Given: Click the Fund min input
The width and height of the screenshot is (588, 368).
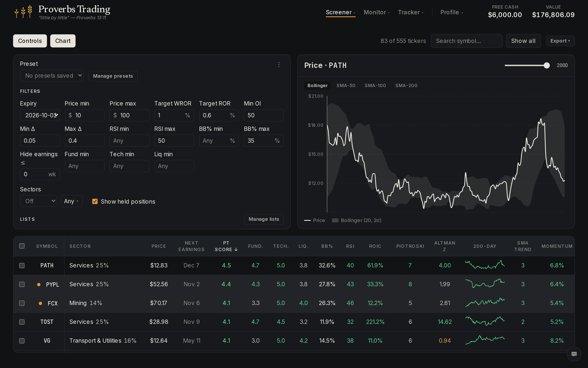Looking at the screenshot, I should click(85, 166).
